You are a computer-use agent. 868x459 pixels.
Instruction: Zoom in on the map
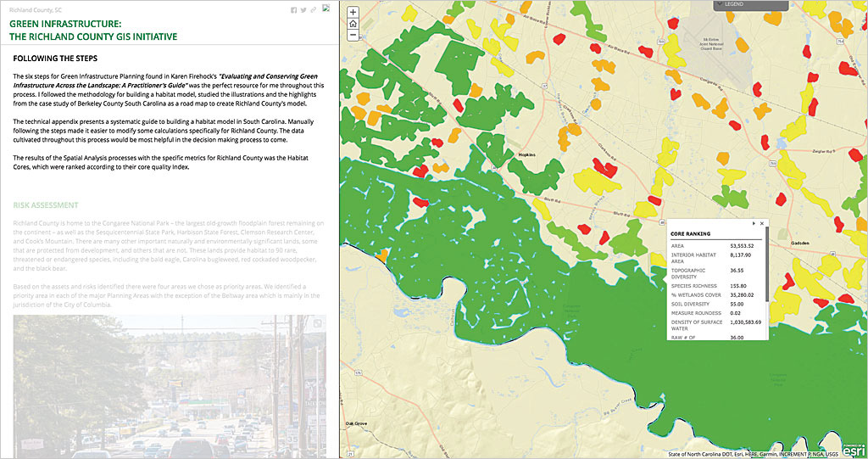353,13
